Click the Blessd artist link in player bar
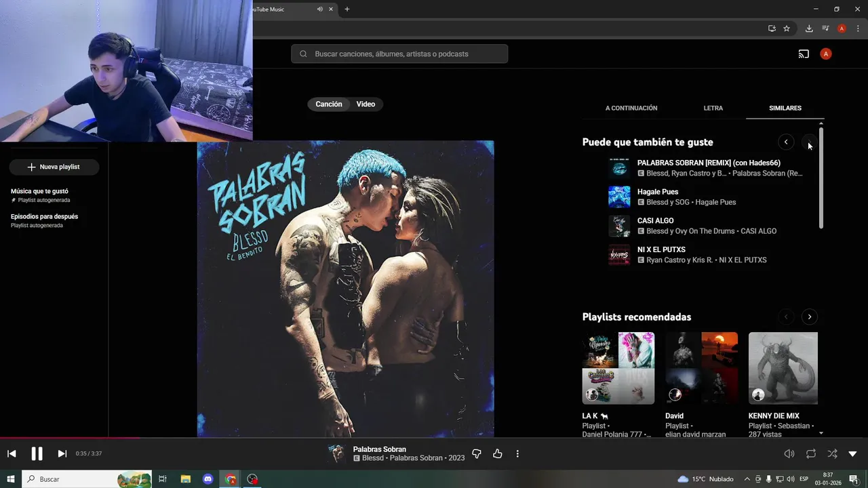 point(373,458)
